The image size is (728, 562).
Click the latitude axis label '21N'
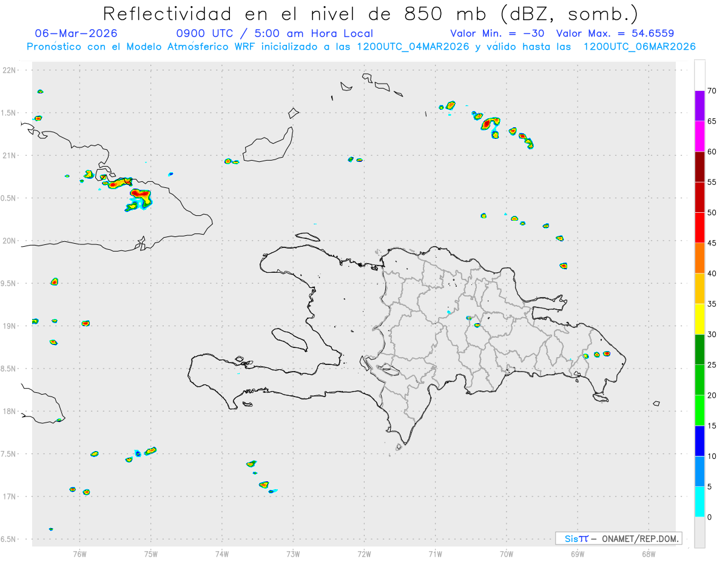click(9, 155)
